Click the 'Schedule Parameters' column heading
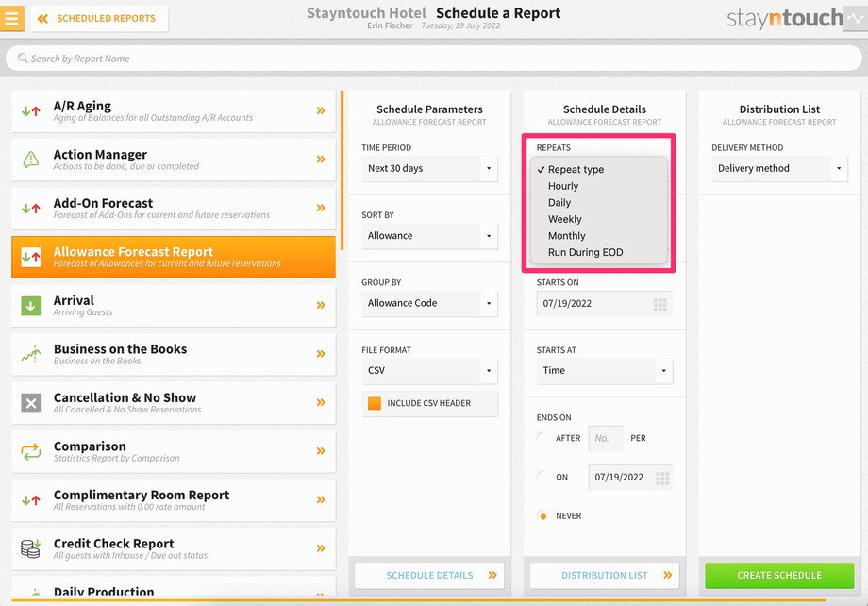868x606 pixels. pyautogui.click(x=429, y=109)
